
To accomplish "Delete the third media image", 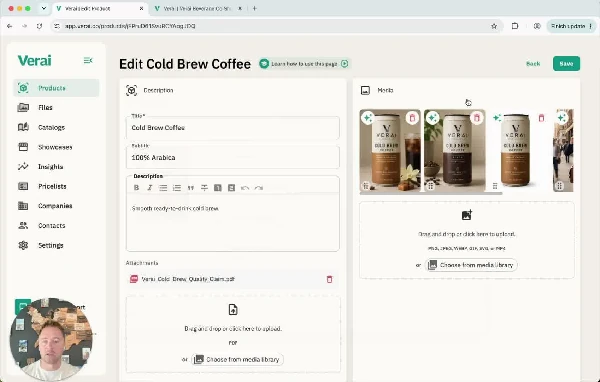I will 541,118.
